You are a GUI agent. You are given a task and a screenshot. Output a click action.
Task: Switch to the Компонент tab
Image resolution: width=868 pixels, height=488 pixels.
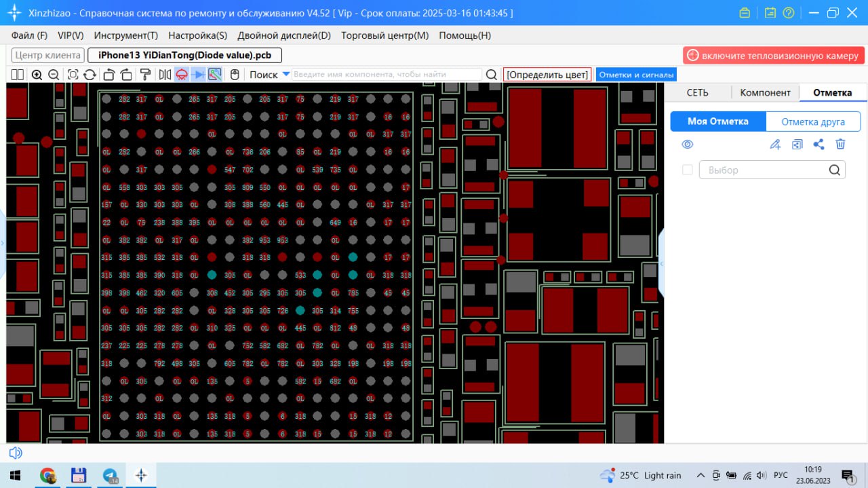[x=765, y=92]
